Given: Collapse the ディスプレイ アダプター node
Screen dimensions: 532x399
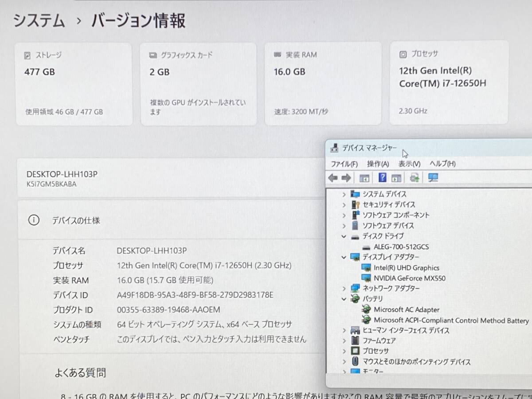Looking at the screenshot, I should (x=344, y=257).
